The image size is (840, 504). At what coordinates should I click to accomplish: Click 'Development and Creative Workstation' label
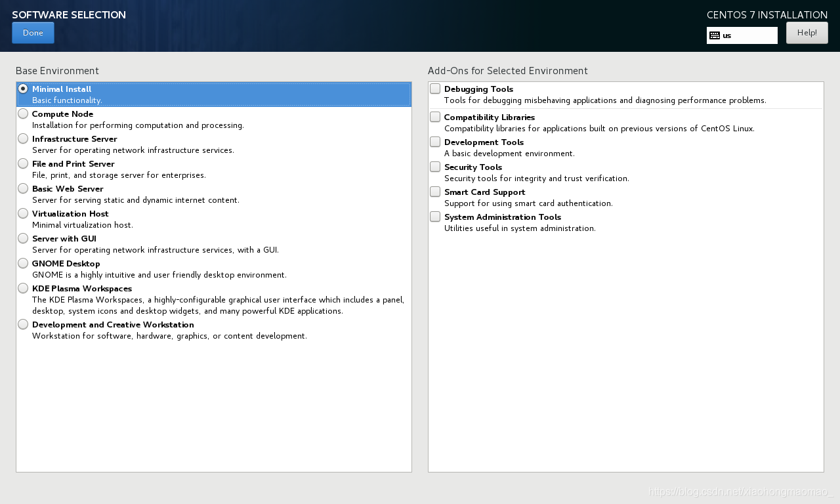click(x=113, y=325)
